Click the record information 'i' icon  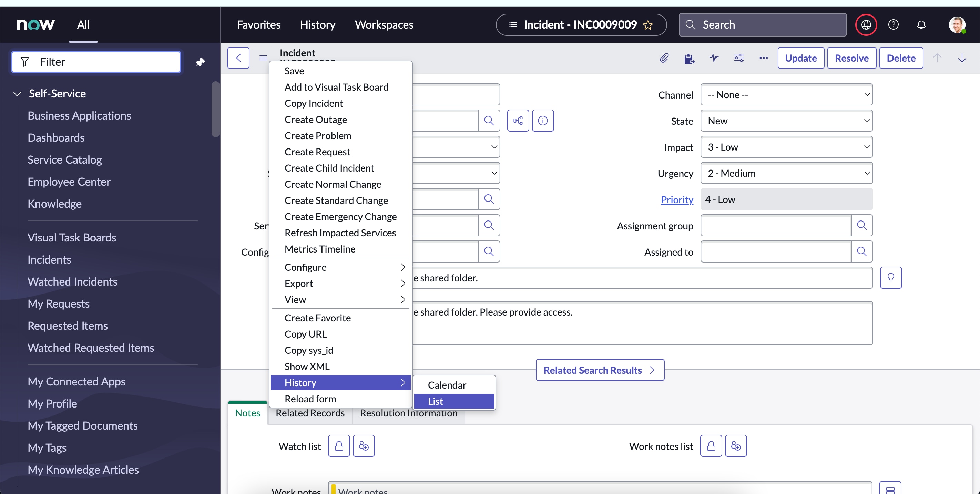click(x=543, y=121)
